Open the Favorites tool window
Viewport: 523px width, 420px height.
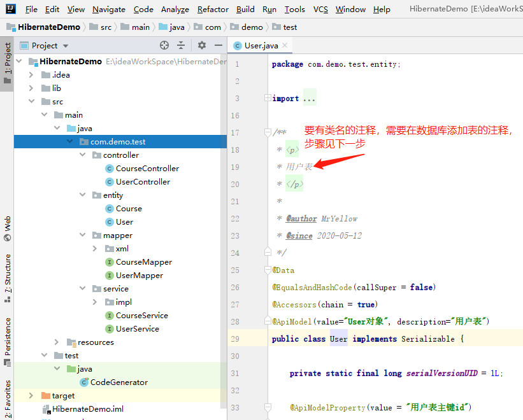coord(6,398)
